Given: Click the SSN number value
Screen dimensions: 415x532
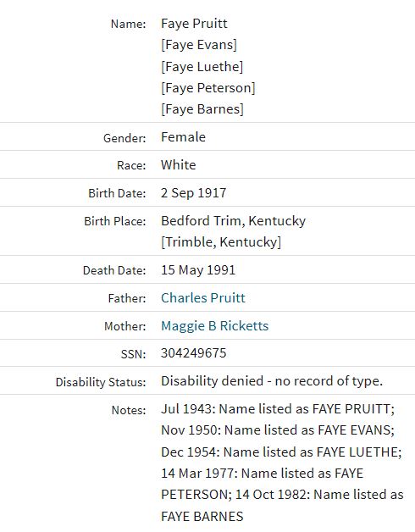Looking at the screenshot, I should click(x=193, y=353).
